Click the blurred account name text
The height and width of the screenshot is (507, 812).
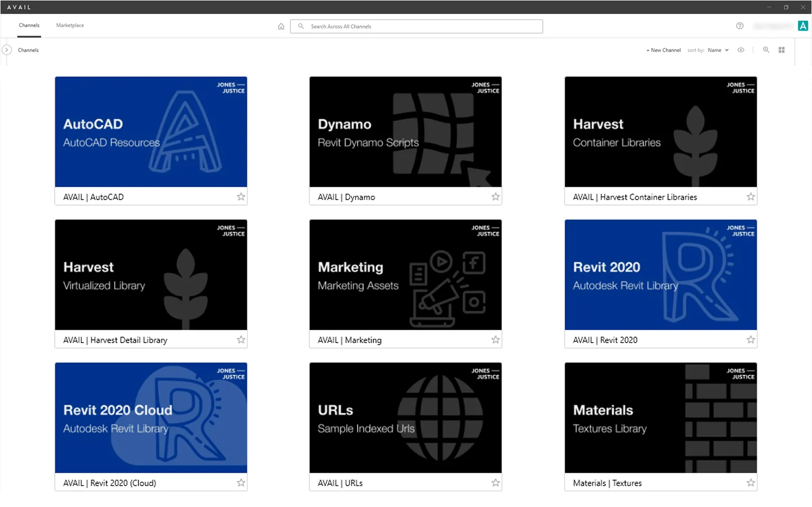[x=772, y=26]
